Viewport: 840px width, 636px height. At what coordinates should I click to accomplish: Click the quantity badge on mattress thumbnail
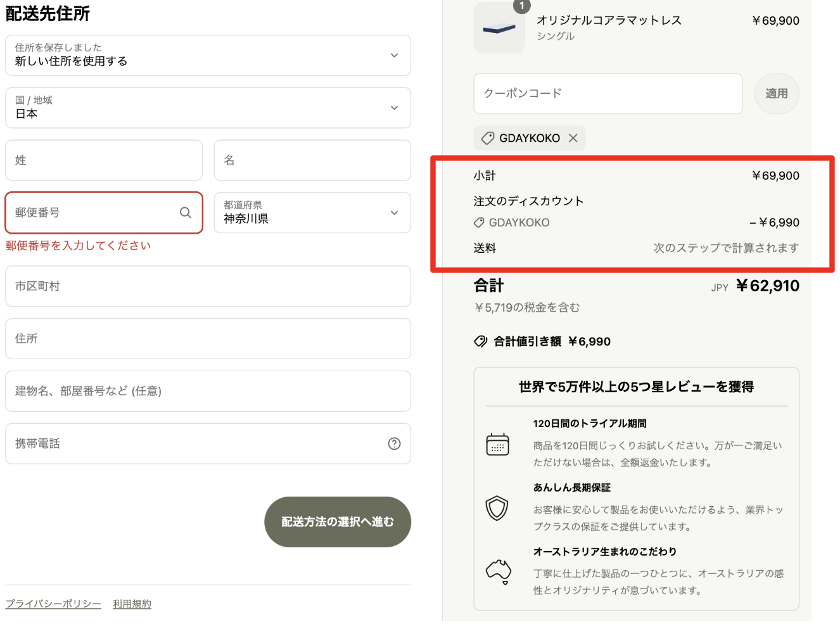point(522,6)
